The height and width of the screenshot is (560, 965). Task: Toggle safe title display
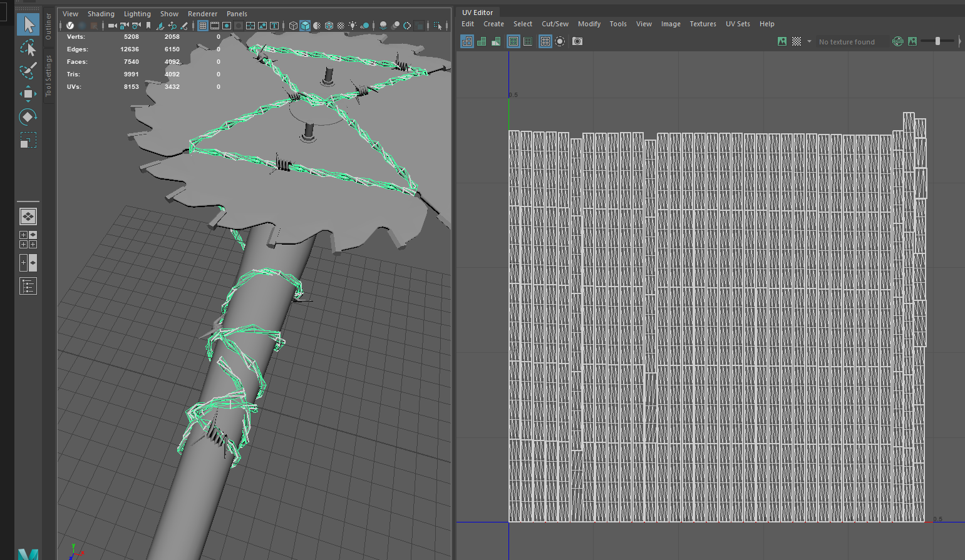pyautogui.click(x=274, y=26)
